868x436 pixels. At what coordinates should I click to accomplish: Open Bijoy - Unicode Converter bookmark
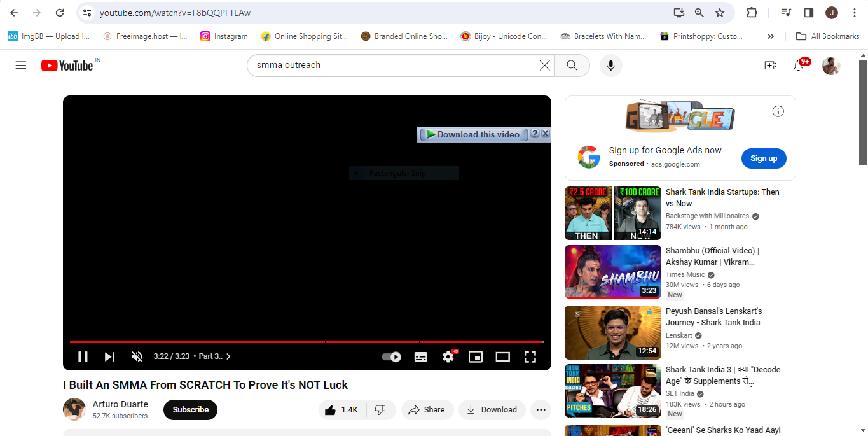[504, 36]
